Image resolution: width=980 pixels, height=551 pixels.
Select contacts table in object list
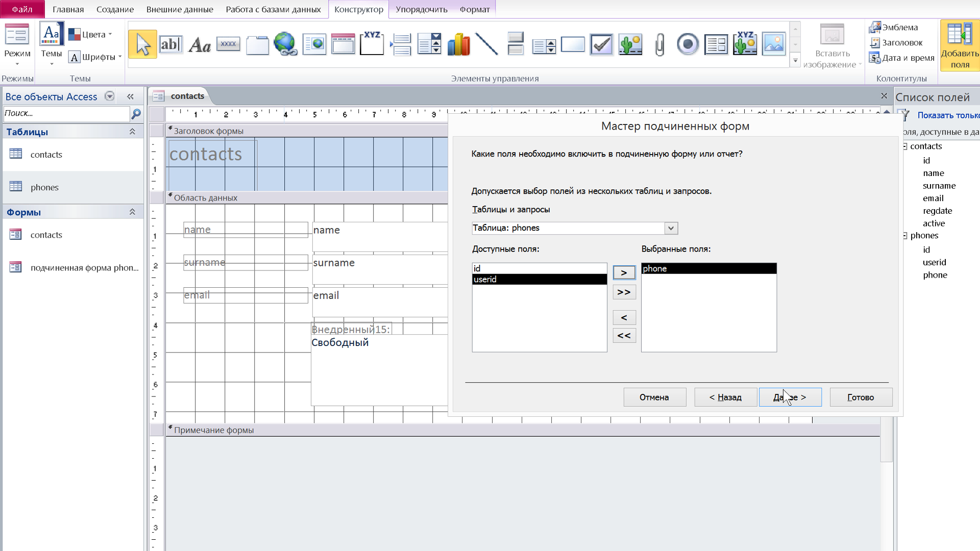[x=46, y=154]
